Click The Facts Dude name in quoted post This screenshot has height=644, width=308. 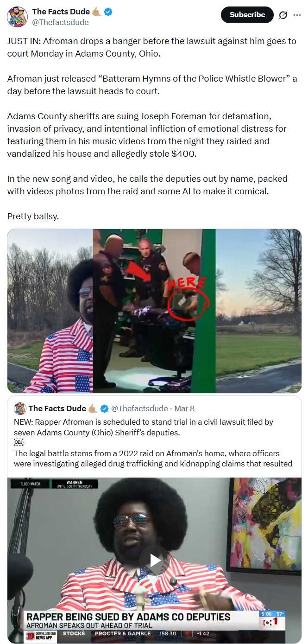click(x=57, y=408)
